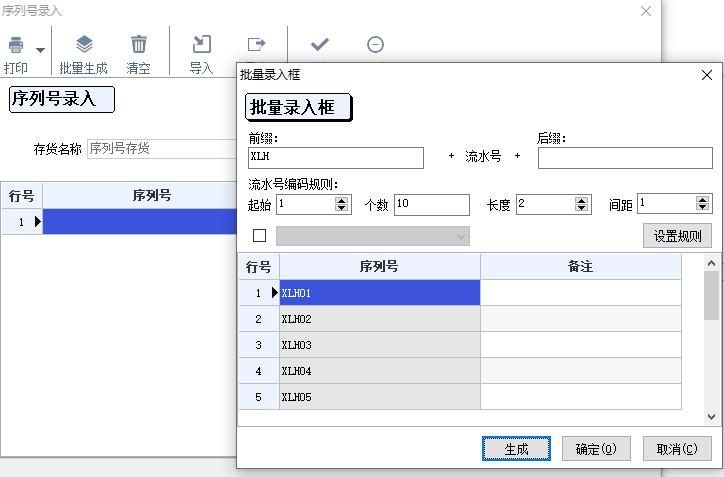Click the 备注 cell of row XLH03

pos(581,345)
